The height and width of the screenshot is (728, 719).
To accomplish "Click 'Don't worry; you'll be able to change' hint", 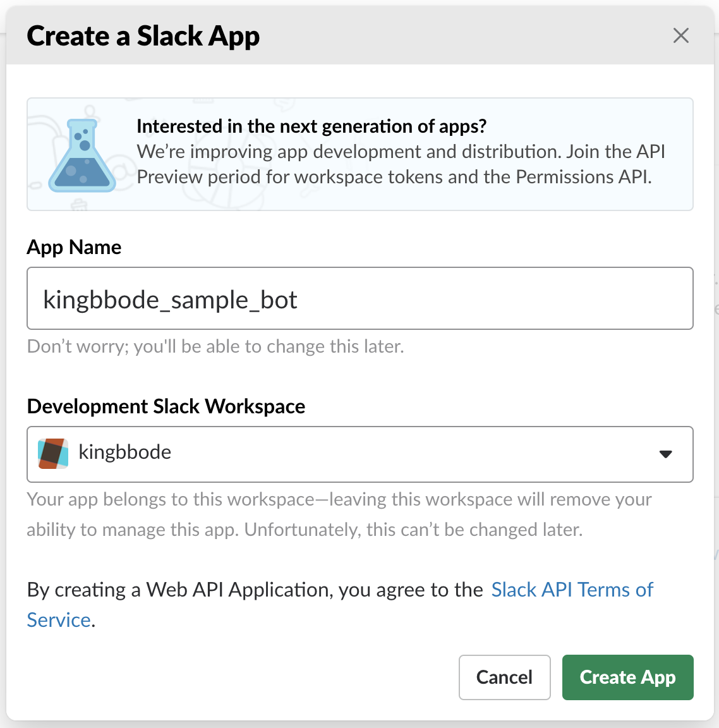I will click(x=215, y=346).
